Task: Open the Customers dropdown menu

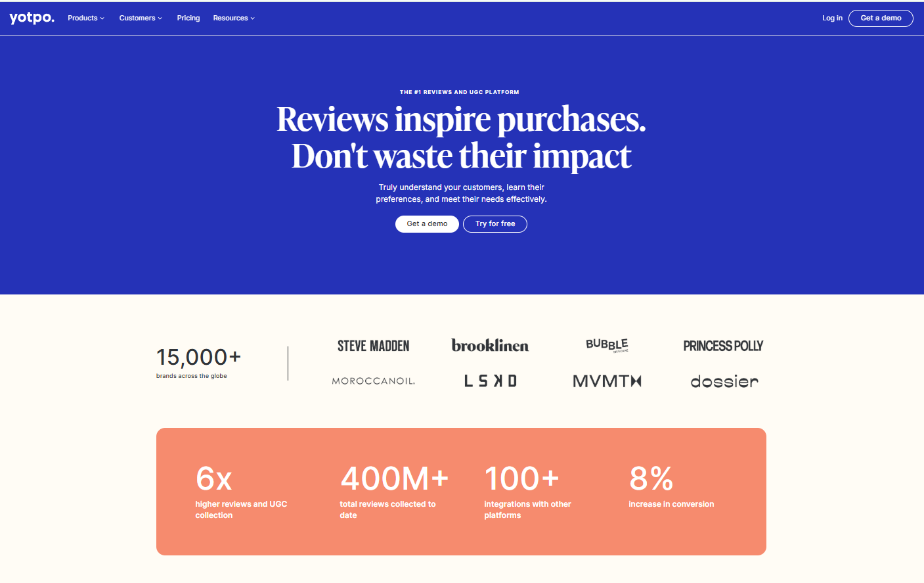Action: tap(140, 18)
